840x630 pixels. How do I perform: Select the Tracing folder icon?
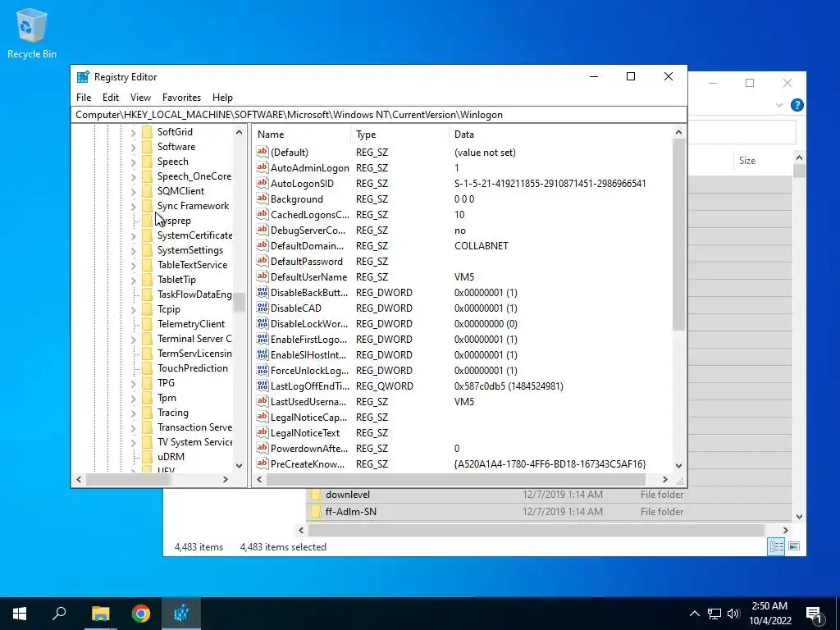point(148,413)
